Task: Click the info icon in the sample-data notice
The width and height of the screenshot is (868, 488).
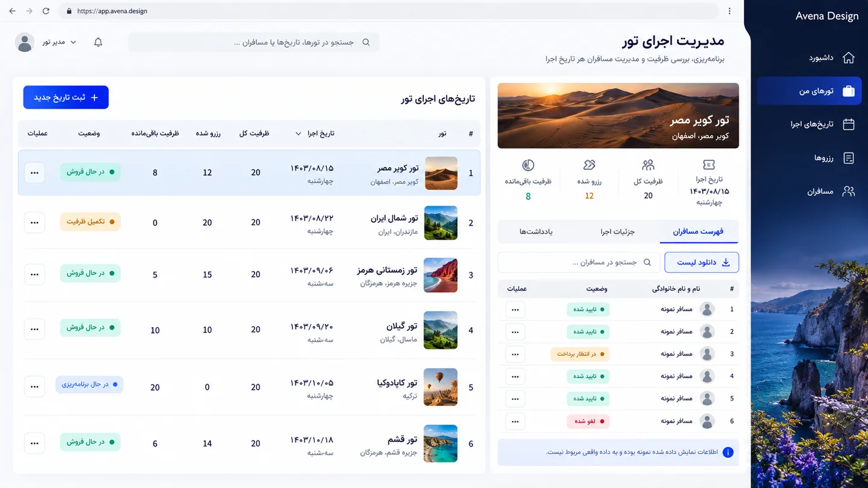Action: coord(728,452)
